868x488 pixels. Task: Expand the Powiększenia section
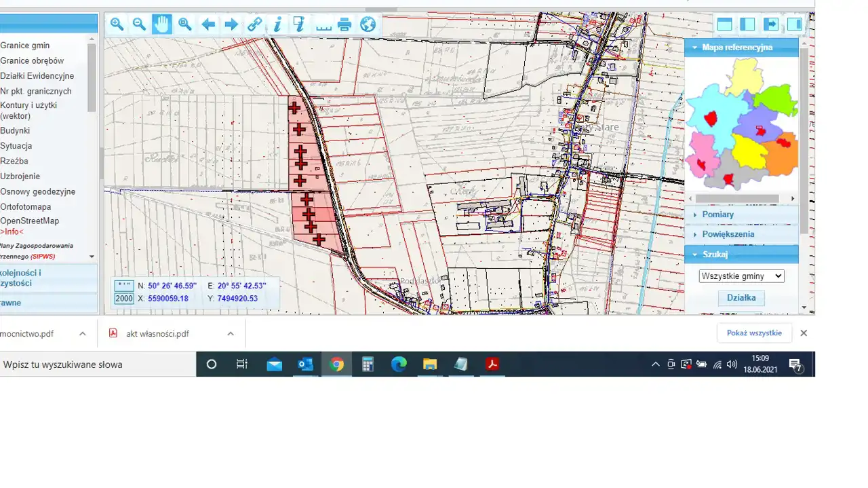click(x=728, y=234)
